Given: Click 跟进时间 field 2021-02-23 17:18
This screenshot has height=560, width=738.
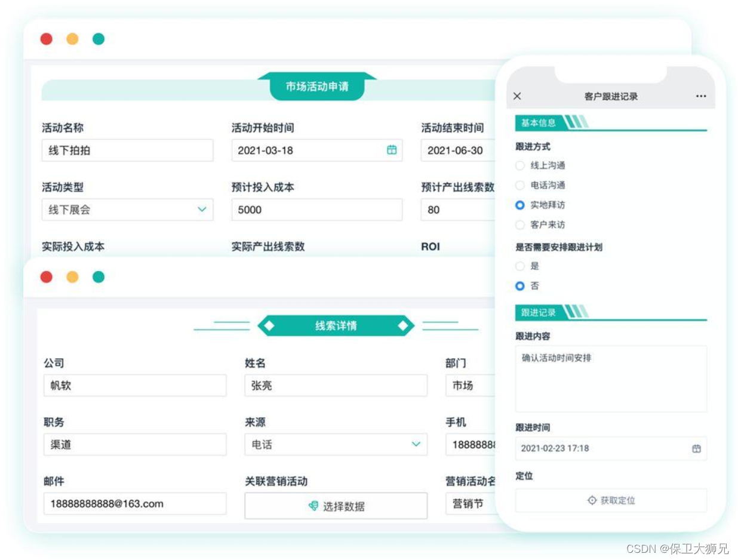Looking at the screenshot, I should [x=611, y=448].
